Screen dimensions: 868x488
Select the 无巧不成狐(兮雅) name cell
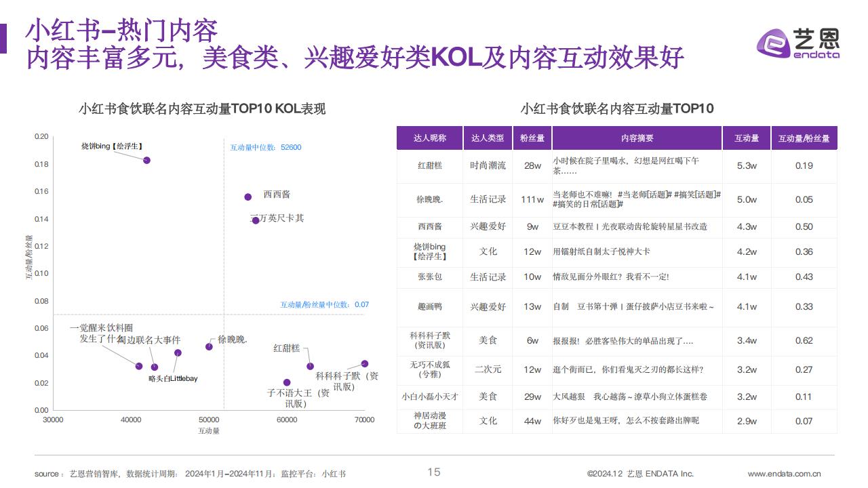(x=430, y=369)
